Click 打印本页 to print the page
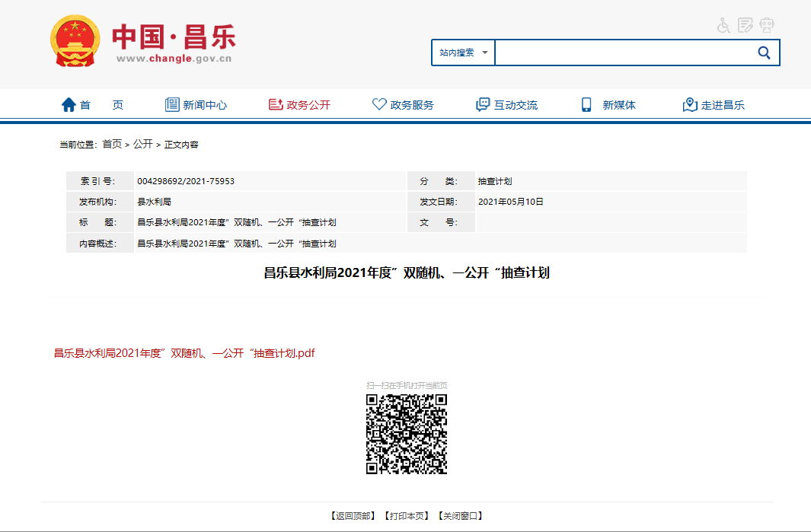The width and height of the screenshot is (811, 532). coord(407,516)
